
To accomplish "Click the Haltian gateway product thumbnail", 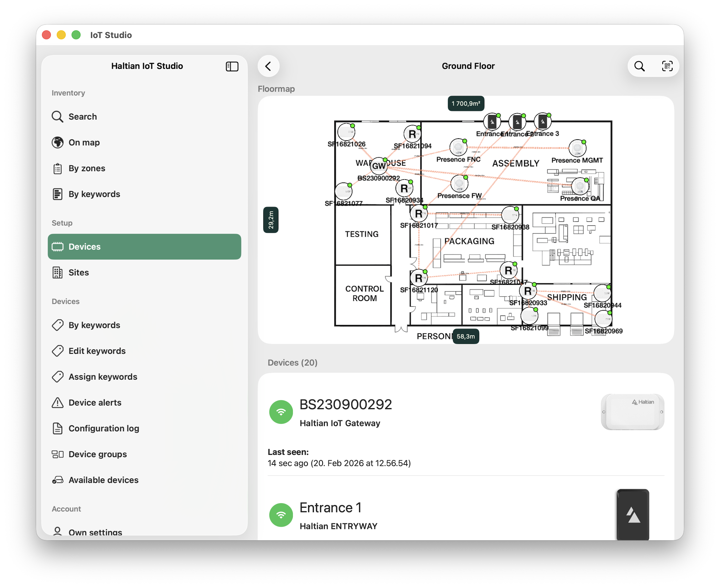I will coord(633,412).
